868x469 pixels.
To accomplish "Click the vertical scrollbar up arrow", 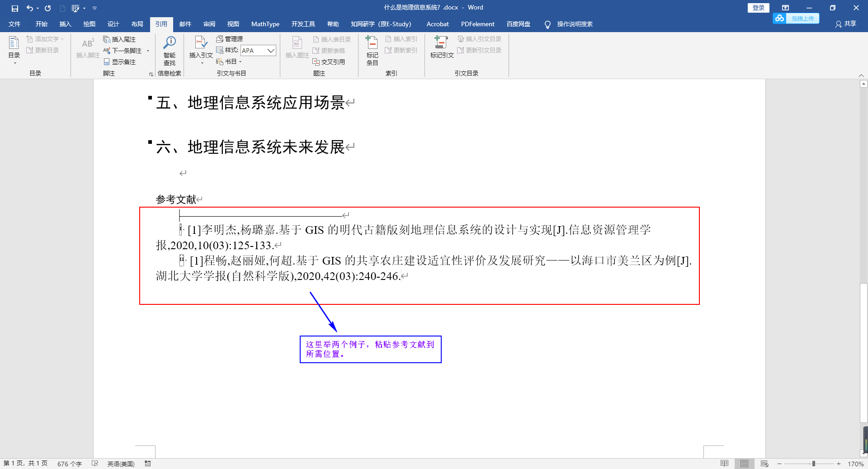I will 863,84.
